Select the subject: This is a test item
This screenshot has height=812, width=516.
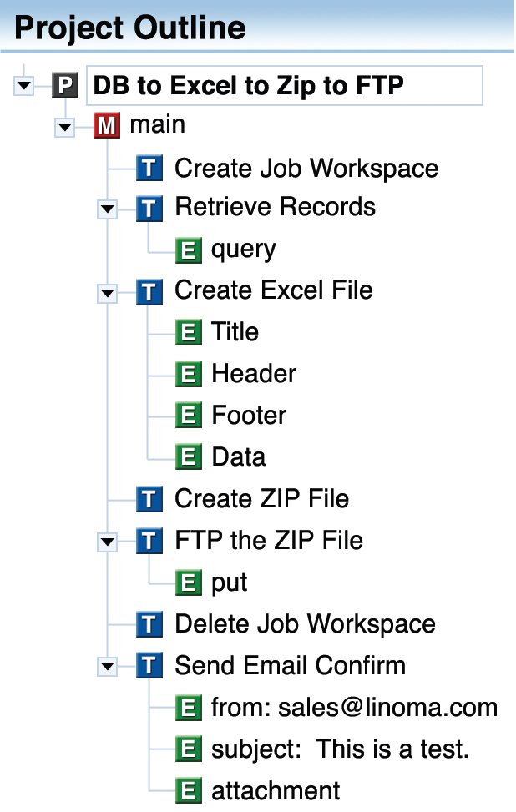click(340, 749)
